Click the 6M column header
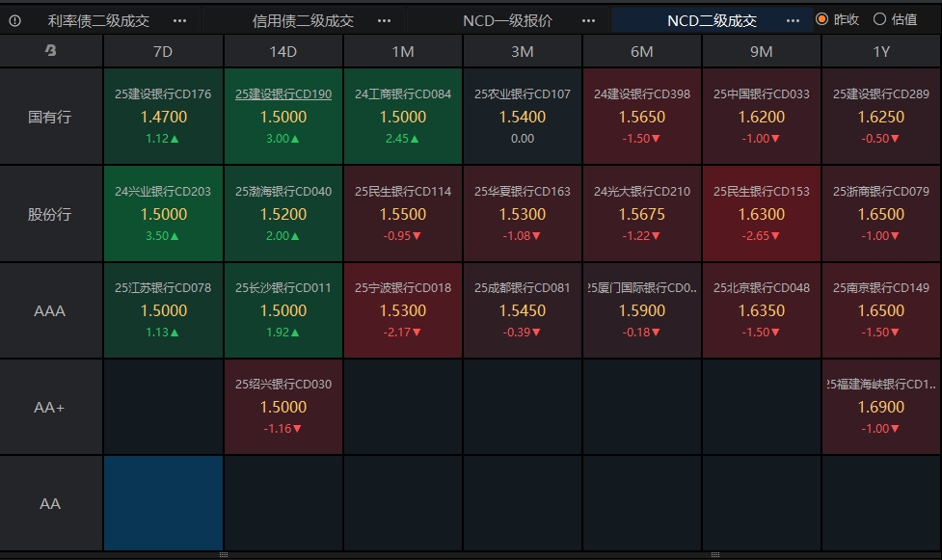Image resolution: width=942 pixels, height=560 pixels. (x=641, y=52)
